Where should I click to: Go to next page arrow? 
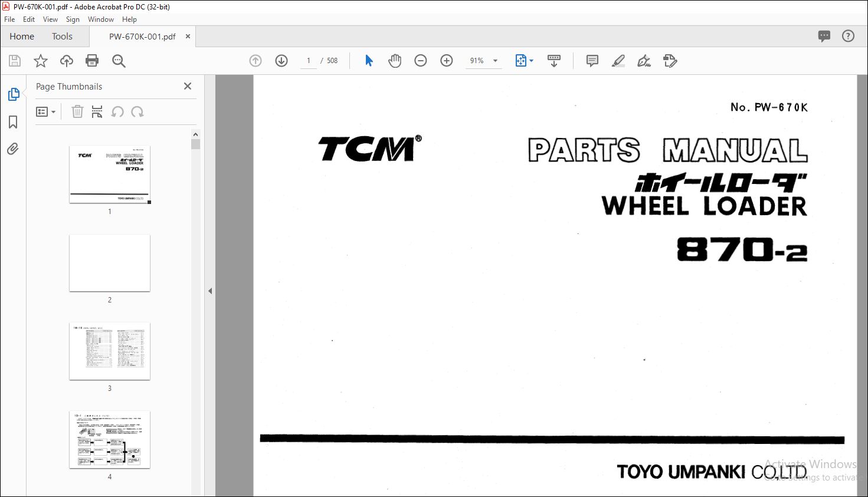[x=281, y=61]
